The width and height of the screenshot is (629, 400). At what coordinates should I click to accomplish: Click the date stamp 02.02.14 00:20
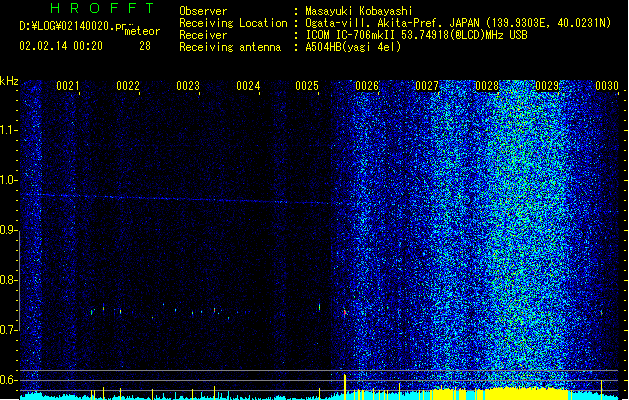click(x=61, y=46)
